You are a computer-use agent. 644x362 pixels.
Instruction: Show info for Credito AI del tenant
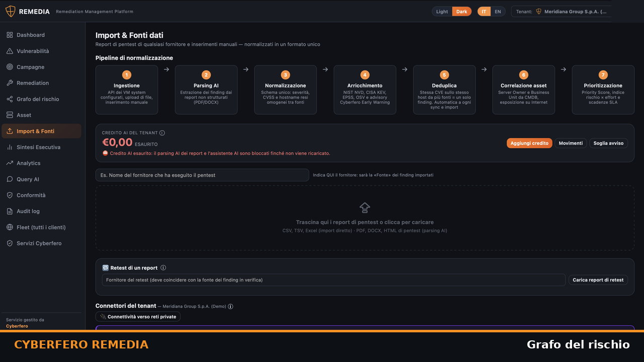[162, 133]
